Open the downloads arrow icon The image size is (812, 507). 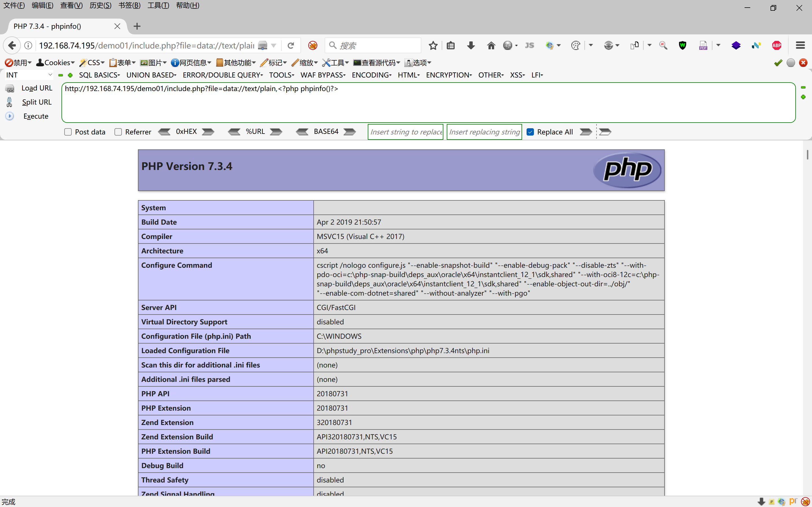[x=471, y=45]
